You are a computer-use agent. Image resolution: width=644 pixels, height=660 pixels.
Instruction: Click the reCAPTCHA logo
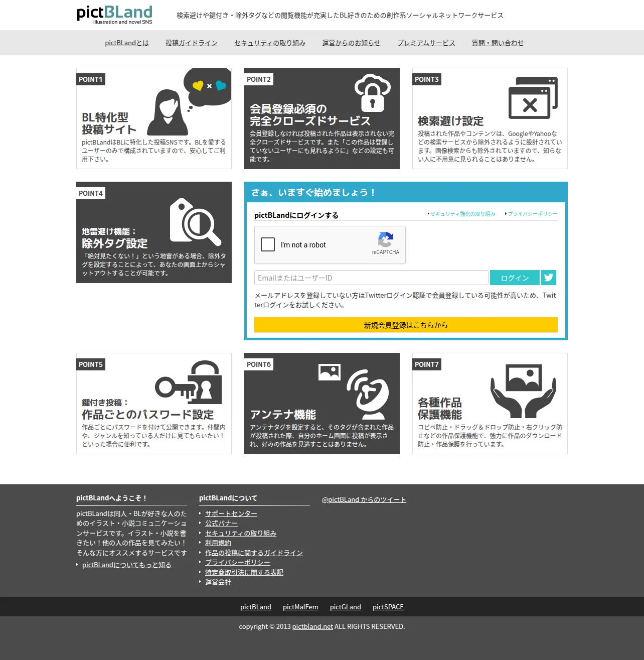[385, 239]
